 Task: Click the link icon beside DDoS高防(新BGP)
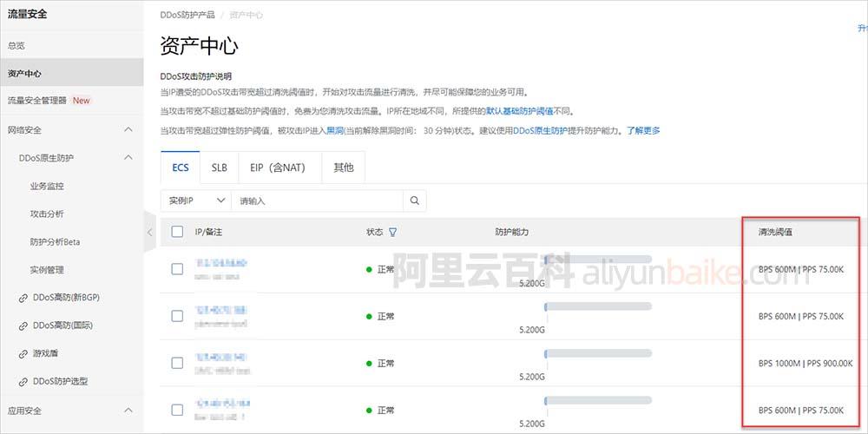click(23, 298)
